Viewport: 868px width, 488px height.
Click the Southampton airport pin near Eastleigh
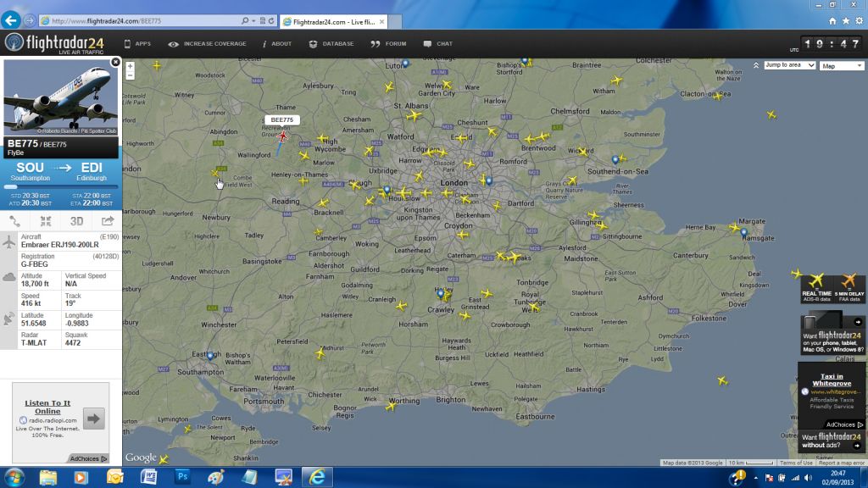coord(210,356)
